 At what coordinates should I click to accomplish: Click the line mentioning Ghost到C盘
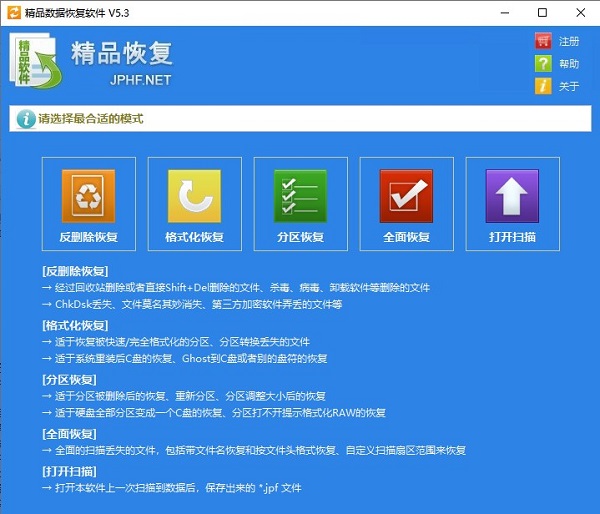[184, 359]
